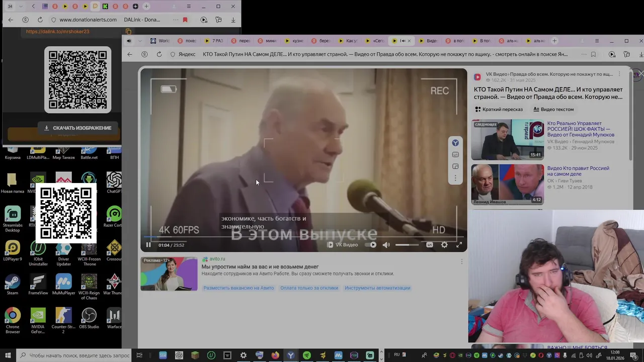Open new tab in DonationAlerts browser window
This screenshot has width=644, height=362.
click(146, 6)
